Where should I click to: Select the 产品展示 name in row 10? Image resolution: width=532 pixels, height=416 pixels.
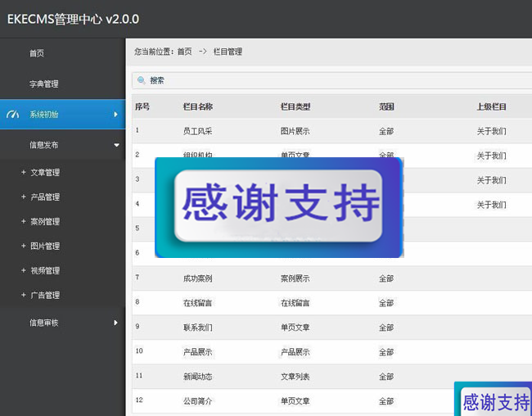pyautogui.click(x=198, y=352)
